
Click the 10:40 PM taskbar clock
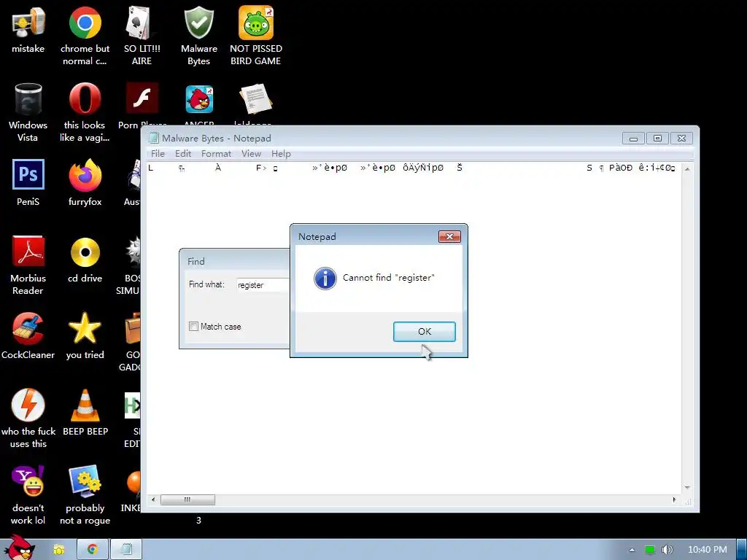pos(708,550)
